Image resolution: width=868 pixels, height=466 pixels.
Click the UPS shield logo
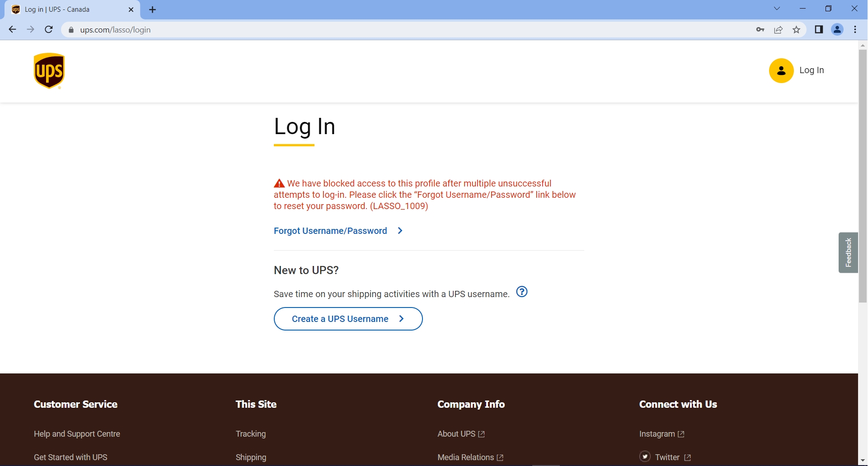(49, 70)
